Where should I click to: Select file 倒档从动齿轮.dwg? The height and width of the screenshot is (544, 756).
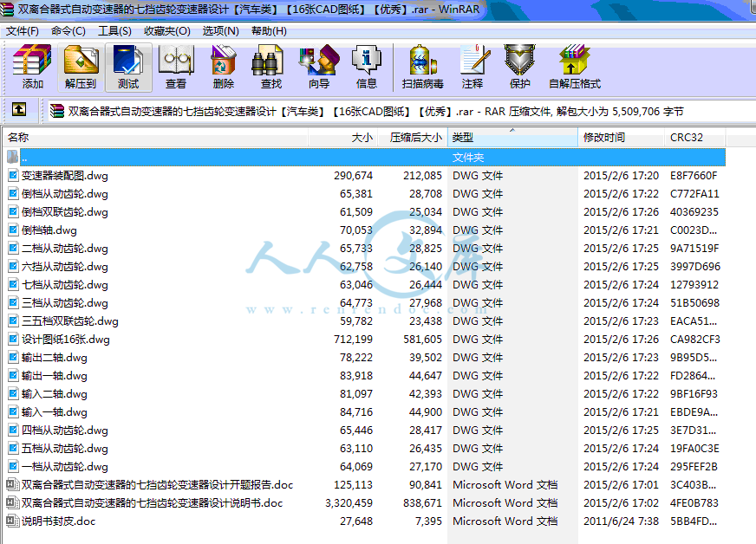(65, 194)
